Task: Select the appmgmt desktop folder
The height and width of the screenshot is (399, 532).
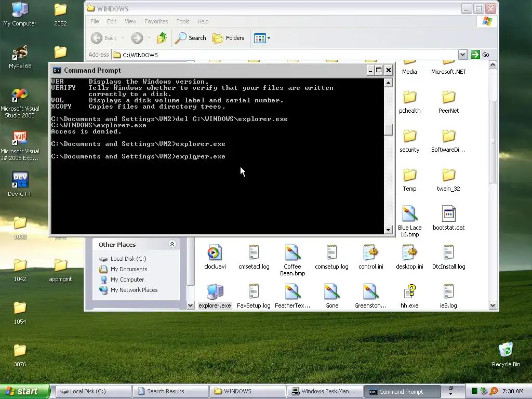Action: pyautogui.click(x=60, y=270)
